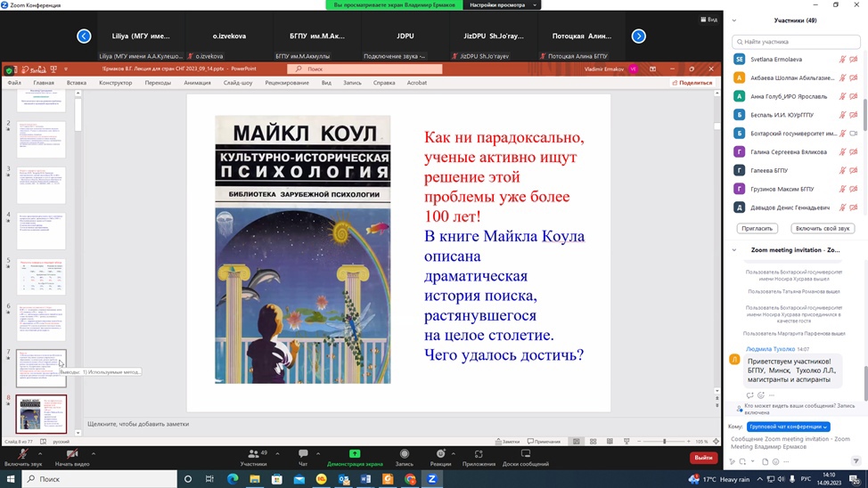Image resolution: width=868 pixels, height=488 pixels.
Task: Click the Пригласить button
Action: tap(757, 229)
